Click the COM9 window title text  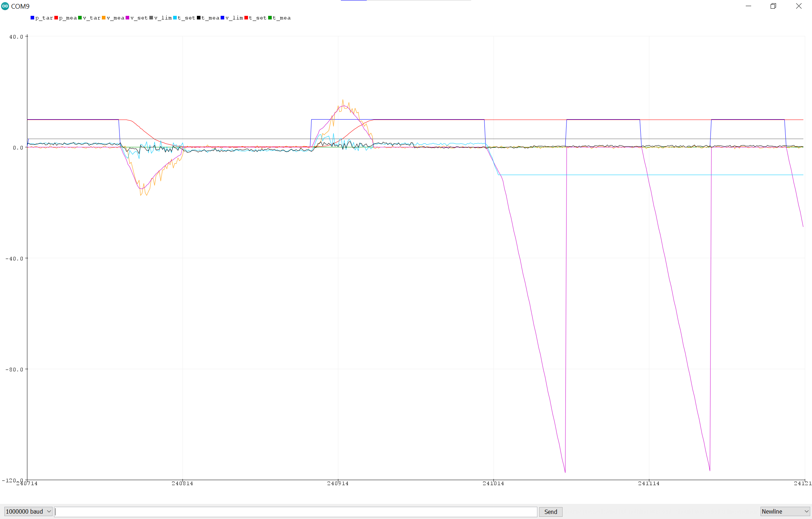pos(20,6)
